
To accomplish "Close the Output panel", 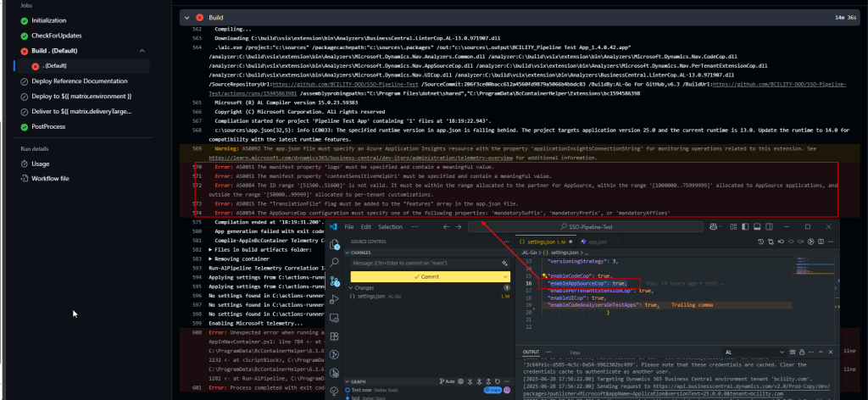I will [829, 353].
